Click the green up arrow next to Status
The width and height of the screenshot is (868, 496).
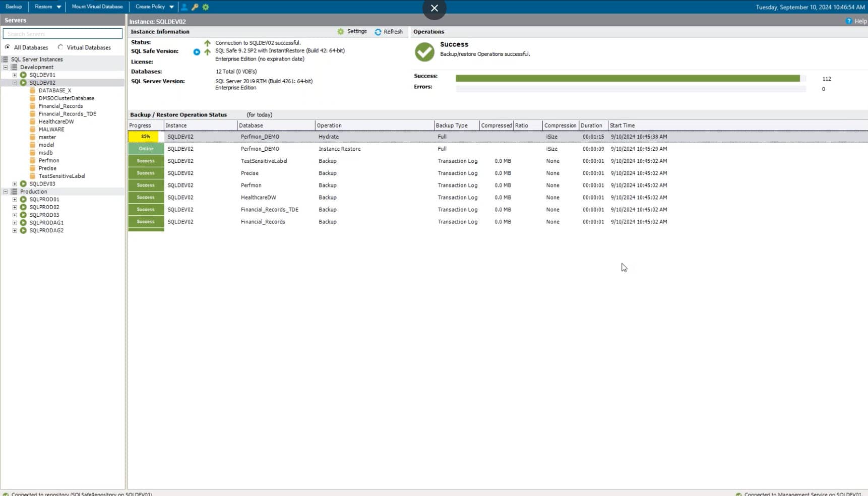pos(207,43)
